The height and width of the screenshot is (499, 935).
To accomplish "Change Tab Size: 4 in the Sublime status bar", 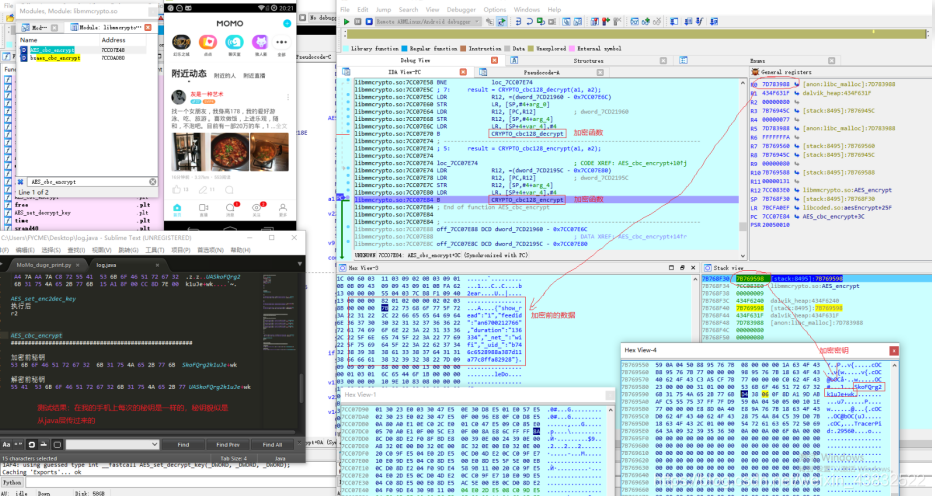I will click(x=234, y=458).
